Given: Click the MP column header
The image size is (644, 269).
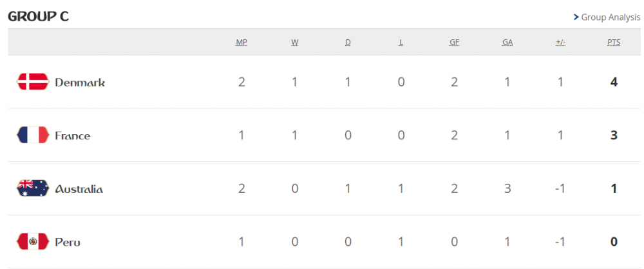Looking at the screenshot, I should (241, 43).
